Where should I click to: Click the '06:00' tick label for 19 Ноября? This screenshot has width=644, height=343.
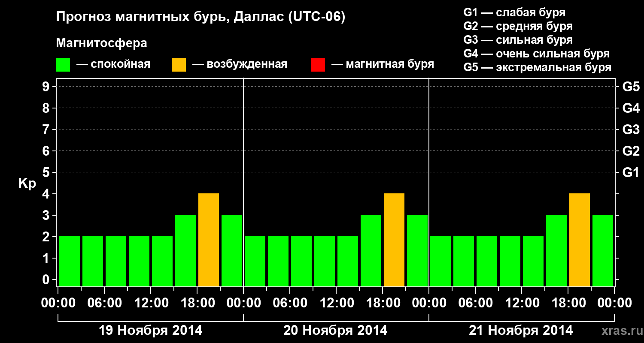click(105, 303)
